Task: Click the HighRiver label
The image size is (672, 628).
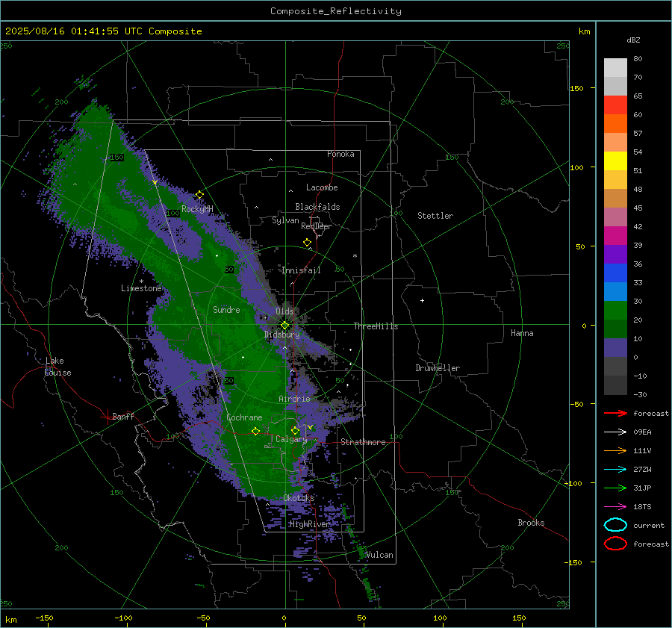Action: (310, 524)
